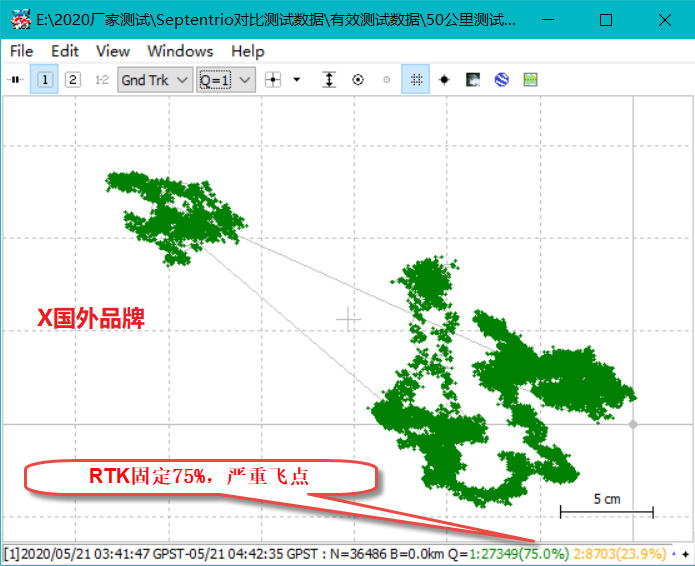Click the 2020/05/21 03:41:47 GPST start time

pyautogui.click(x=85, y=554)
